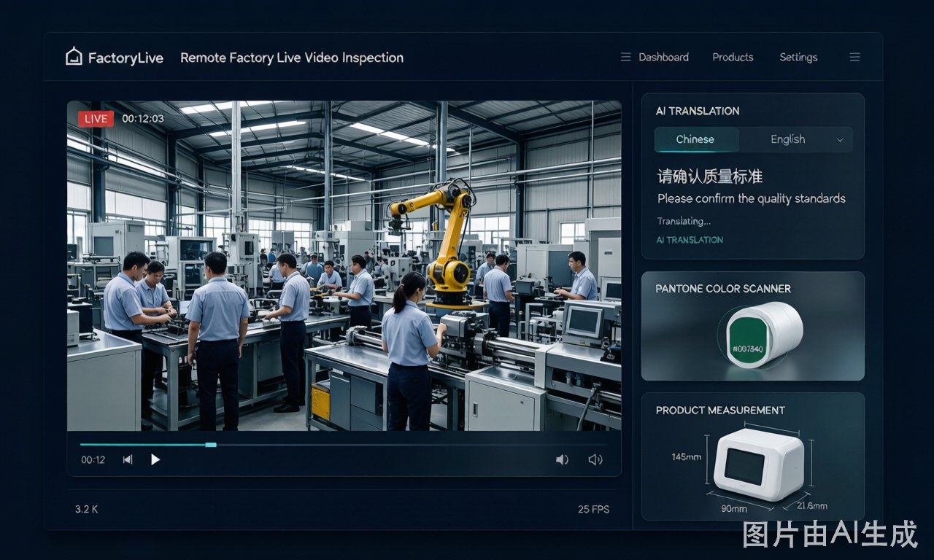The width and height of the screenshot is (934, 560).
Task: Click the PANTONE COLOR SCANNER heading
Action: [723, 289]
